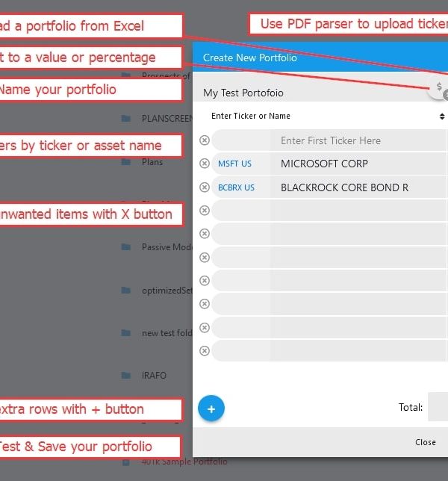Remove the BCBRX US row with X

tap(205, 187)
